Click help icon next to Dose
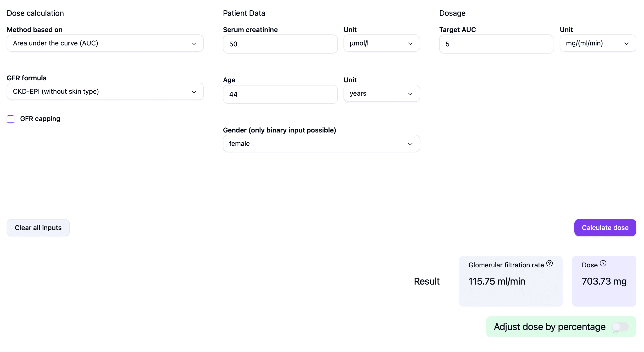 tap(603, 263)
